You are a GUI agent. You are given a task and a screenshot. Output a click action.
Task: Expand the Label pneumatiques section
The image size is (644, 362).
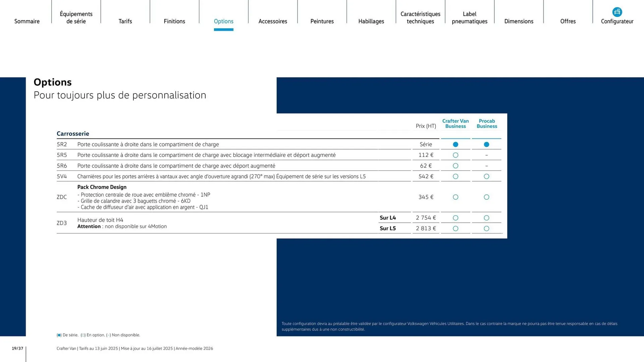coord(469,17)
